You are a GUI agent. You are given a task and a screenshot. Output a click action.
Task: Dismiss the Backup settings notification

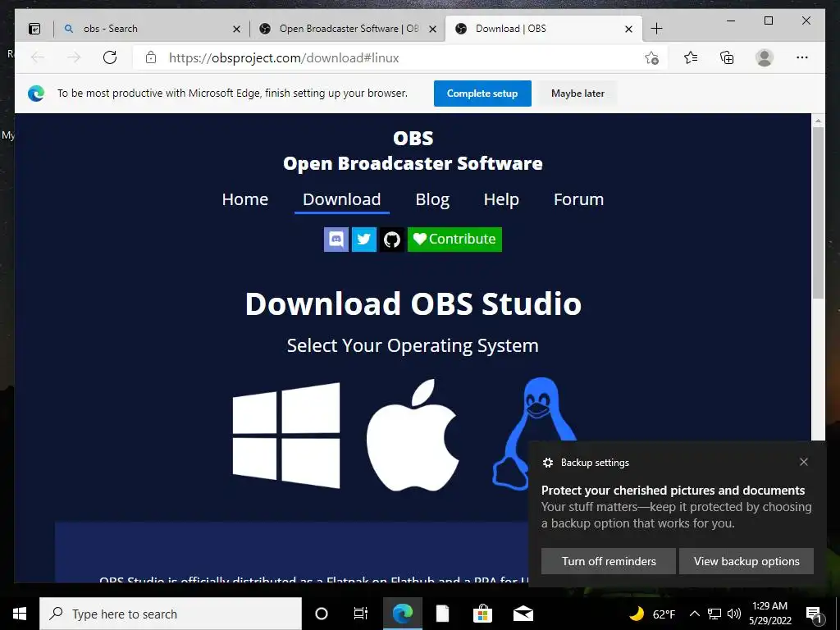804,462
